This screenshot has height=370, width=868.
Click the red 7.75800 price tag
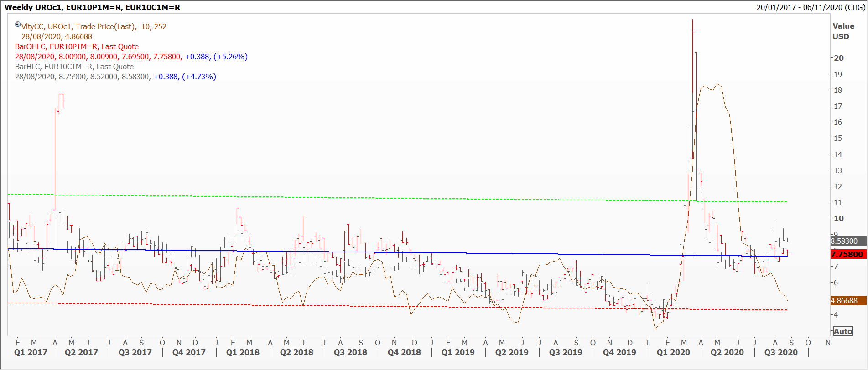[x=848, y=254]
